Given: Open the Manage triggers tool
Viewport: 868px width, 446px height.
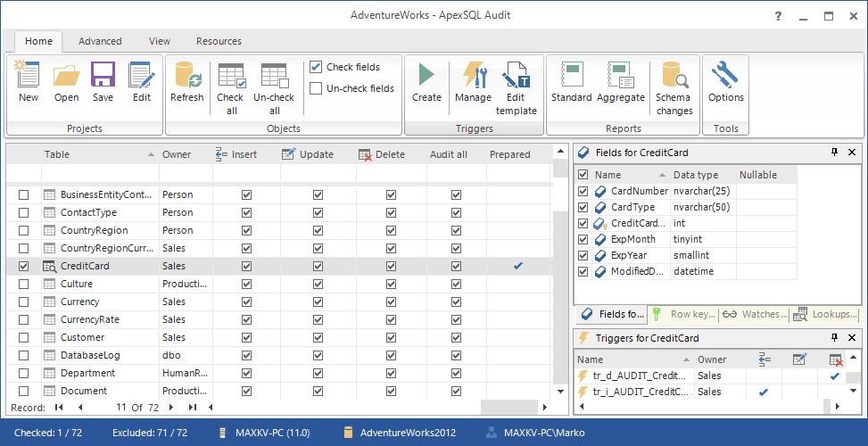Looking at the screenshot, I should click(x=474, y=82).
